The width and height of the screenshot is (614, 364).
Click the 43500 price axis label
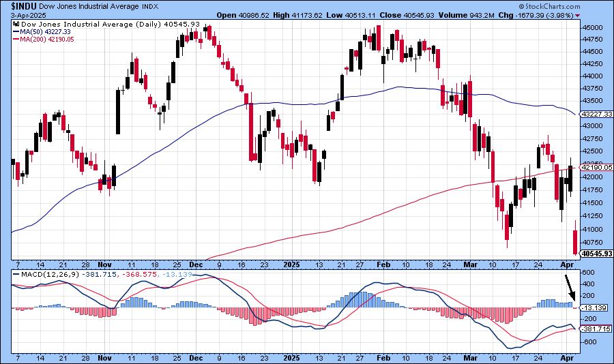[x=592, y=101]
